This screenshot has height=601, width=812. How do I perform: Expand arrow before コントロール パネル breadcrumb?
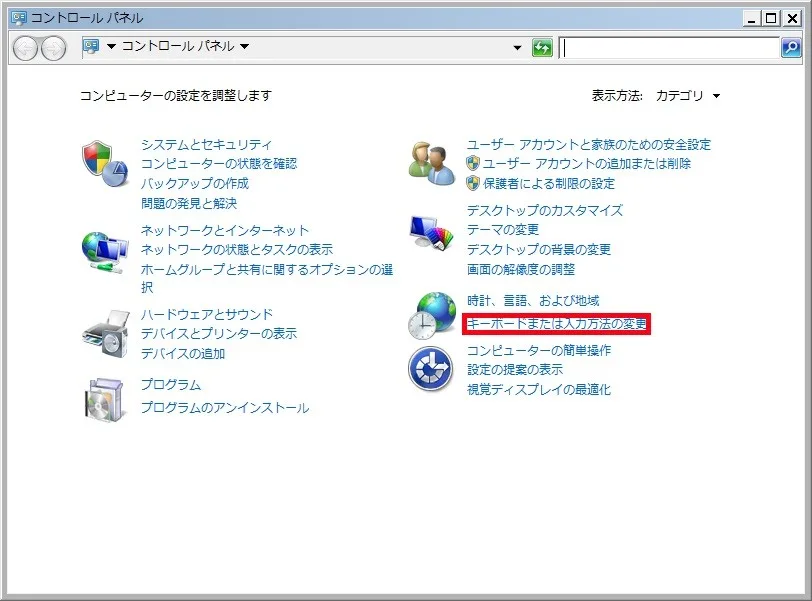tap(111, 47)
